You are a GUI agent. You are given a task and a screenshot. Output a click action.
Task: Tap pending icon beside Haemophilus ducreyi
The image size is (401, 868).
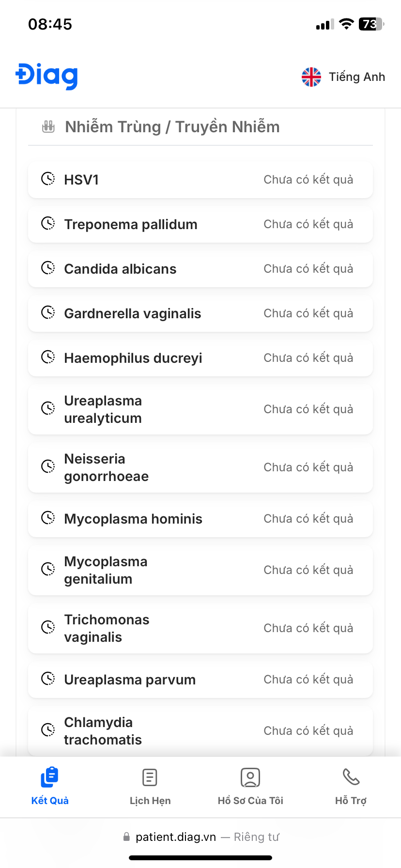tap(48, 357)
